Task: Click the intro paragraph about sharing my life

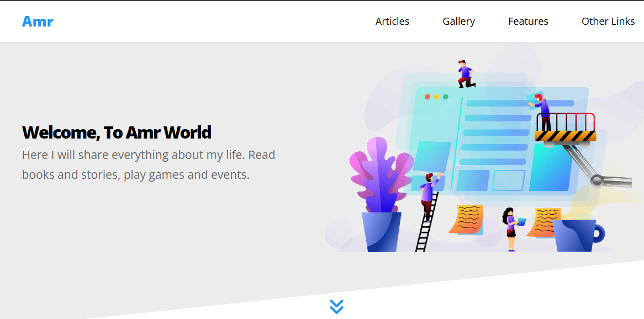Action: pyautogui.click(x=149, y=164)
